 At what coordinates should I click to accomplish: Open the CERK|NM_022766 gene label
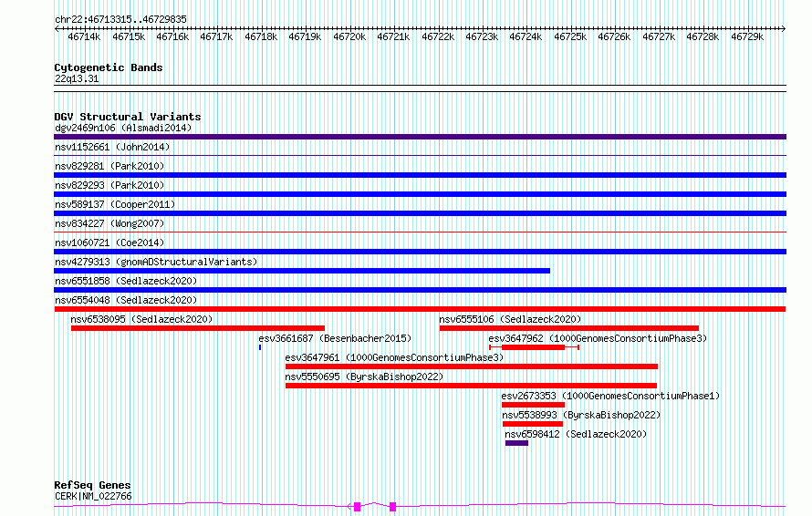(93, 496)
